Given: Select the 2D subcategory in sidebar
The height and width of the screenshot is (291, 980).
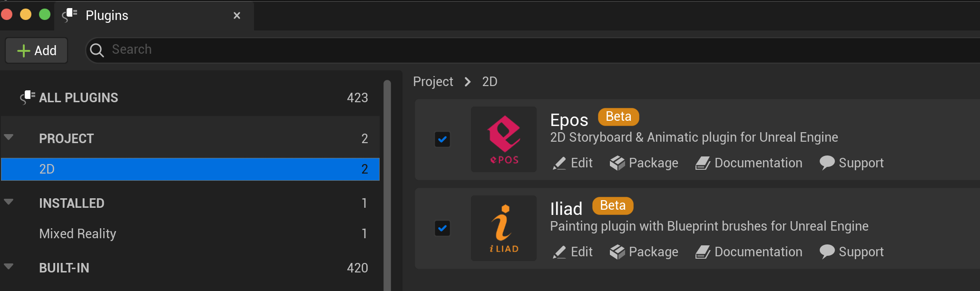Looking at the screenshot, I should pos(190,169).
